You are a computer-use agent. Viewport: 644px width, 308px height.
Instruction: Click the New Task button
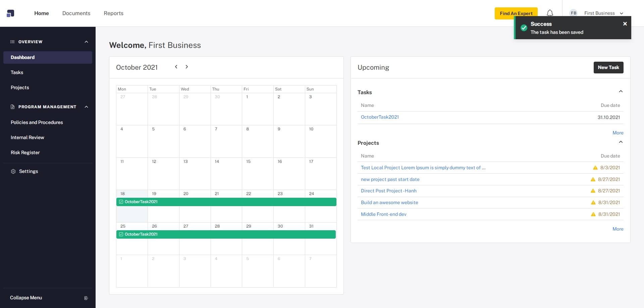608,67
